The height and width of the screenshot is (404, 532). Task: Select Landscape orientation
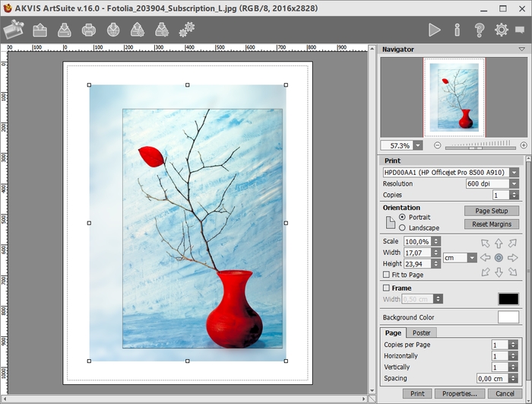[x=403, y=227]
